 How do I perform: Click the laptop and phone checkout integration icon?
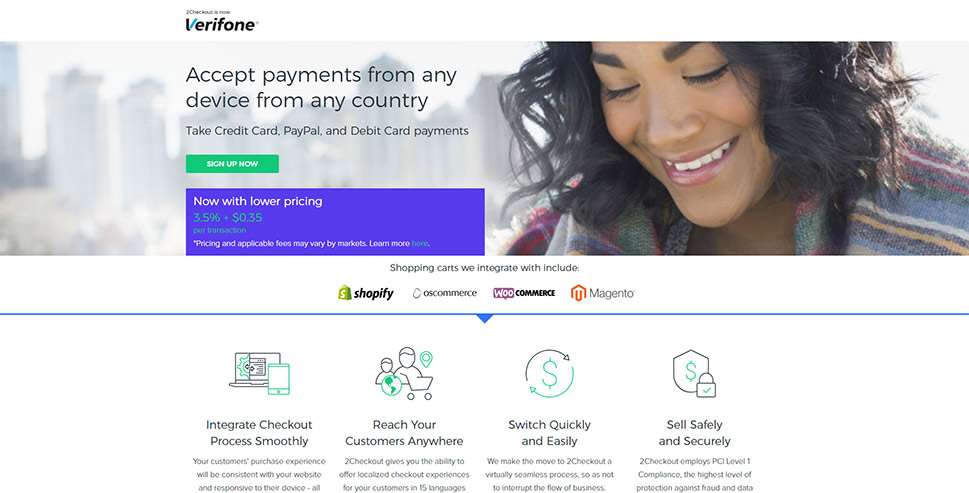[259, 373]
